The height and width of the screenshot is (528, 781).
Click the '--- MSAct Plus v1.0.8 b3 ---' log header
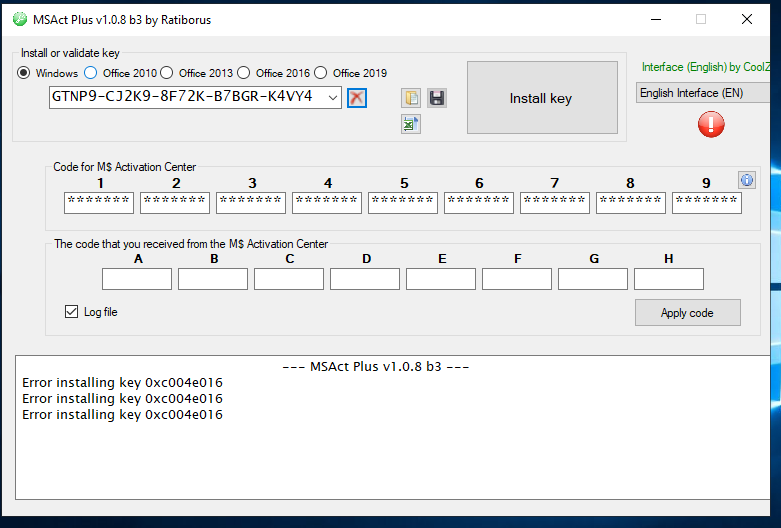[x=376, y=367]
